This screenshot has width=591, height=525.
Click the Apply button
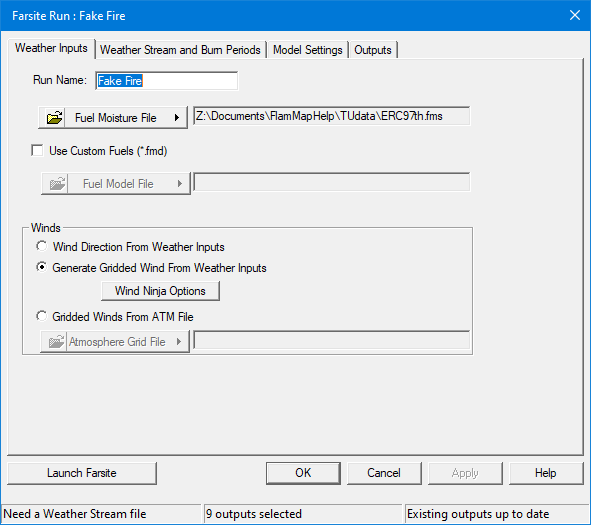[465, 473]
